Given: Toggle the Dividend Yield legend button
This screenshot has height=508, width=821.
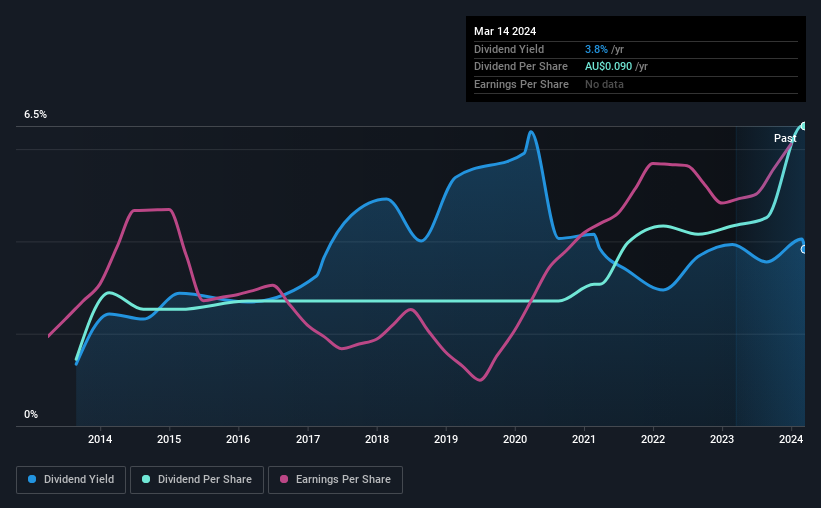Looking at the screenshot, I should 71,479.
